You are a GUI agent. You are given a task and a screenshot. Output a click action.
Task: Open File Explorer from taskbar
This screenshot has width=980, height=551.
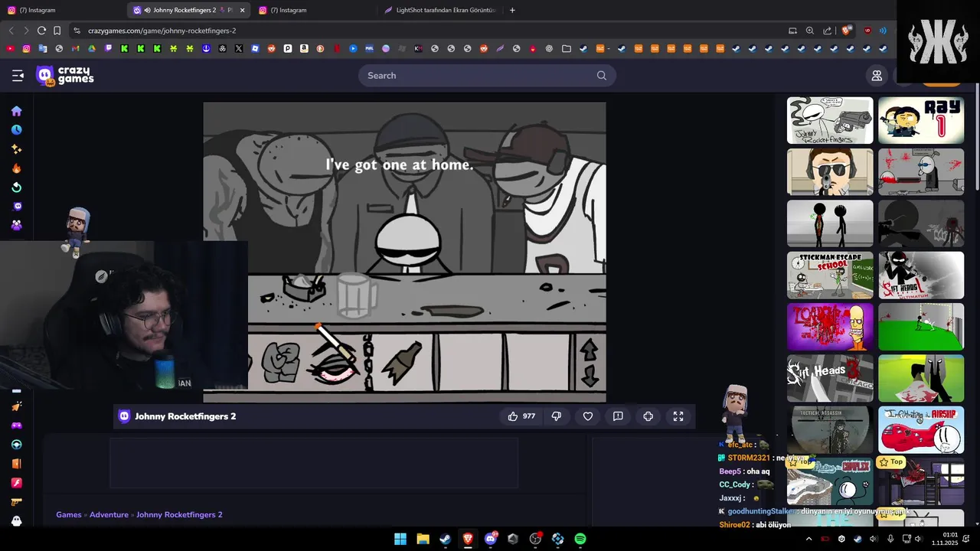423,539
